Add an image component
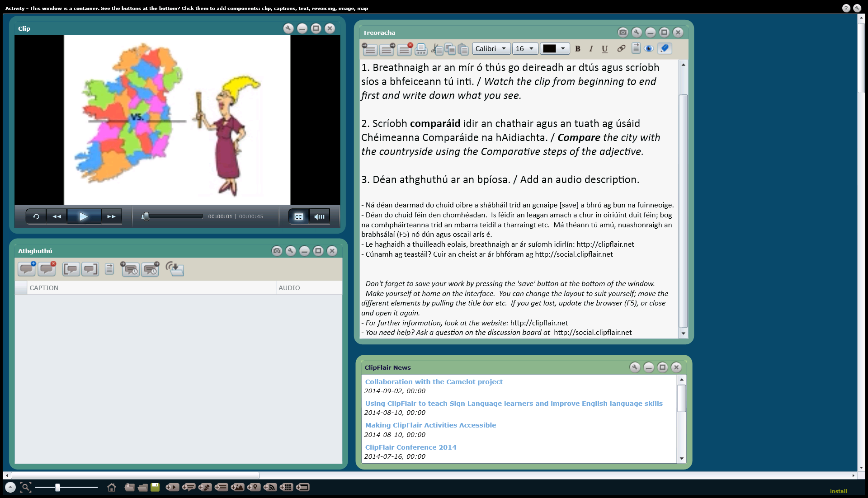This screenshot has width=868, height=498. pyautogui.click(x=237, y=487)
